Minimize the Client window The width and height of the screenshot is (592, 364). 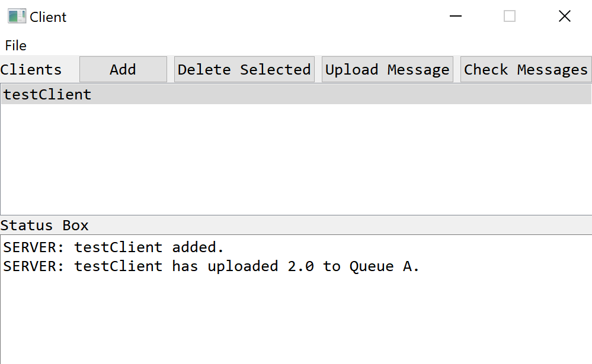pyautogui.click(x=456, y=17)
